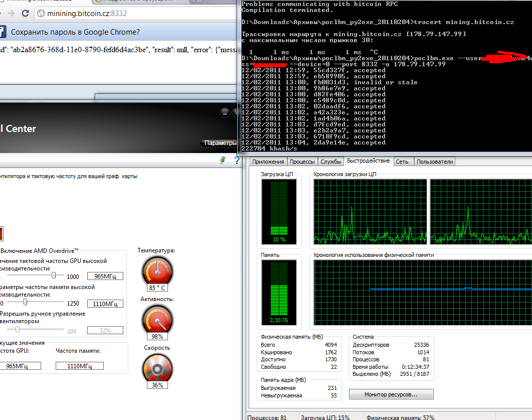This screenshot has height=420, width=532.
Task: Click the 222704 khash/s line in console
Action: 269,149
